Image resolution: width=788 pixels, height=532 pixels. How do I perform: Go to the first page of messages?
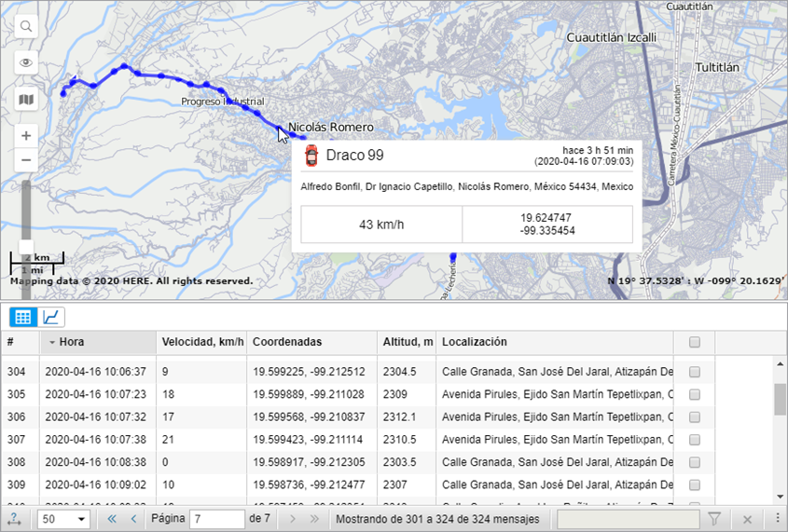click(112, 519)
